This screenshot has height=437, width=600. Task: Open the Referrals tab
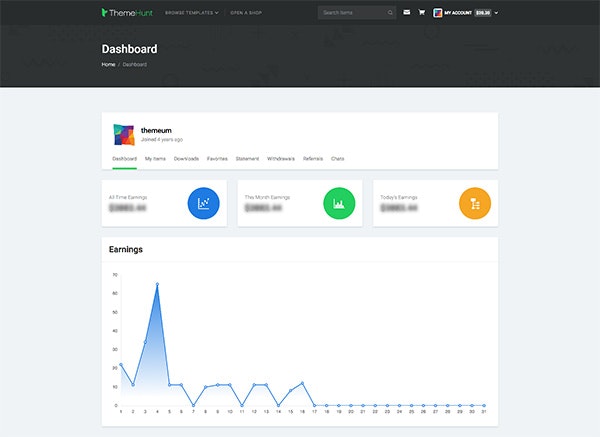click(x=313, y=158)
